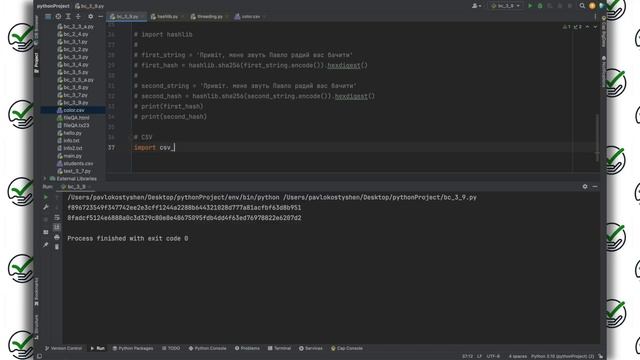Run bc_3_9 with green play button
The height and width of the screenshot is (360, 640).
(530, 6)
